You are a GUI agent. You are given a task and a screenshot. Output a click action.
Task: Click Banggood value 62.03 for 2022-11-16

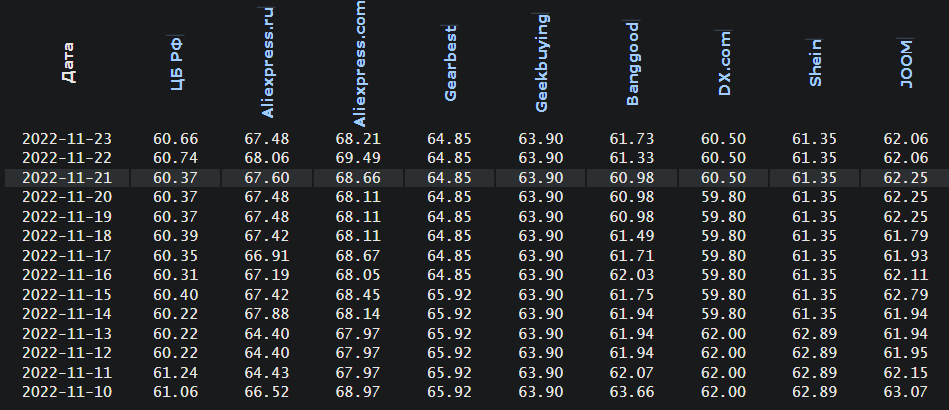tap(632, 275)
